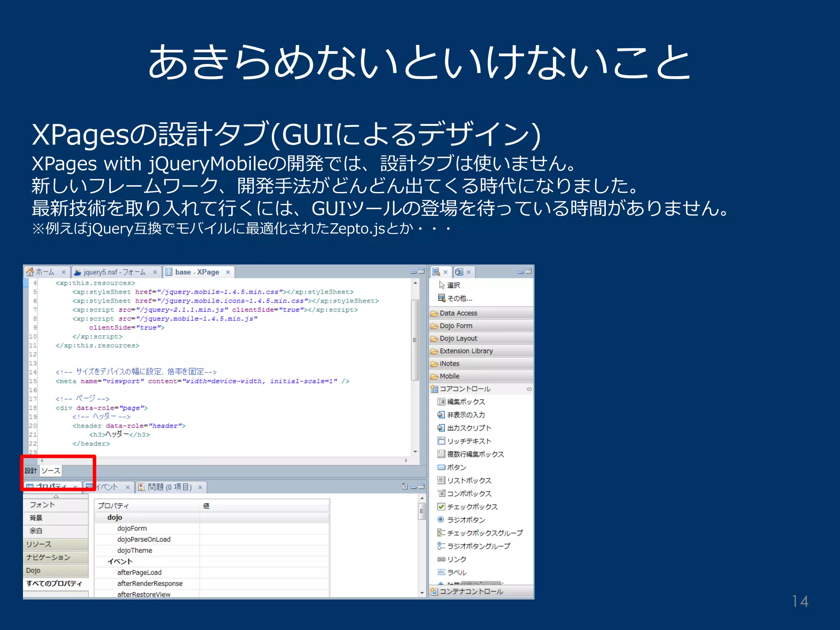Viewport: 840px width, 630px height.
Task: Pick the 非表示の入力 hidden input control
Action: [x=461, y=415]
